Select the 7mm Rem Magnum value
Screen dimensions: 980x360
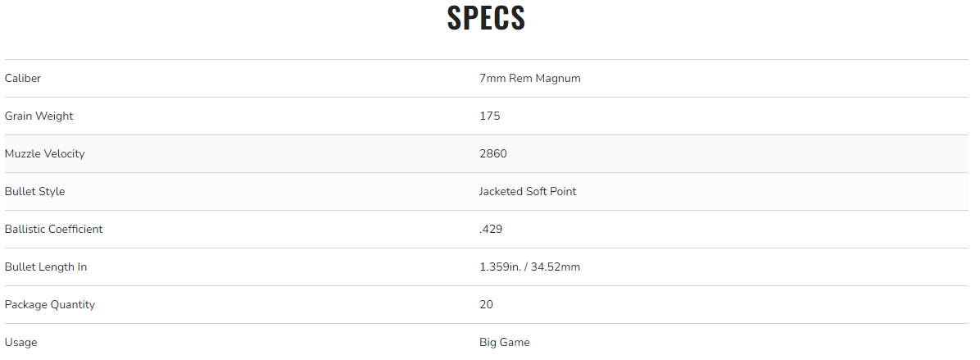(x=529, y=79)
